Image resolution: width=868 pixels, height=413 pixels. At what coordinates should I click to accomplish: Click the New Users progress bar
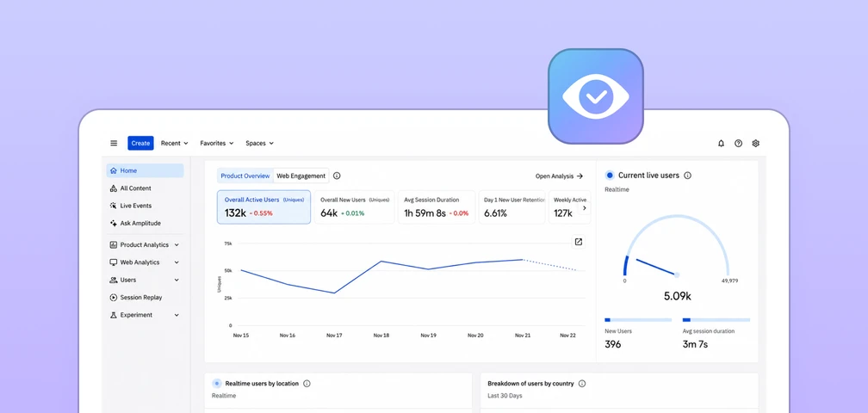(x=638, y=319)
